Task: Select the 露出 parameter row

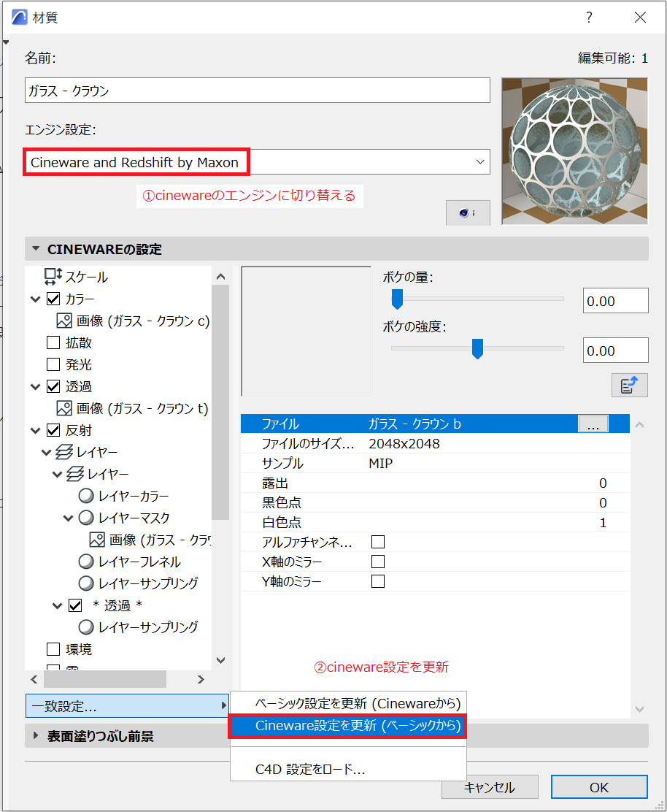Action: click(435, 483)
